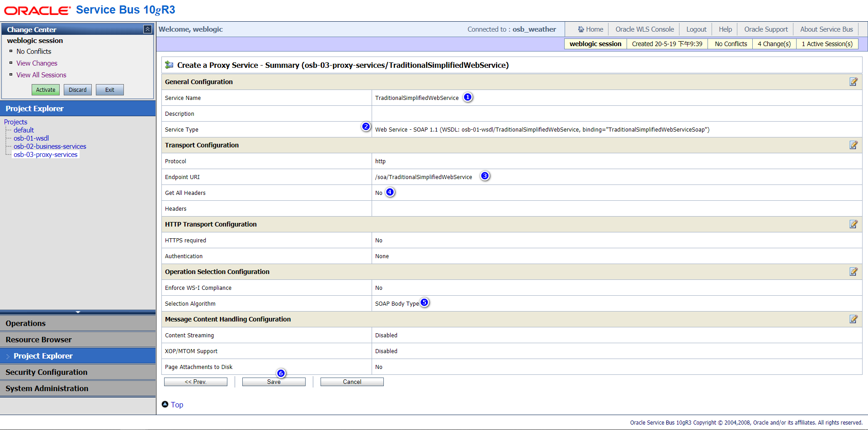Open the Oracle Support link
This screenshot has height=430, width=868.
tap(766, 29)
